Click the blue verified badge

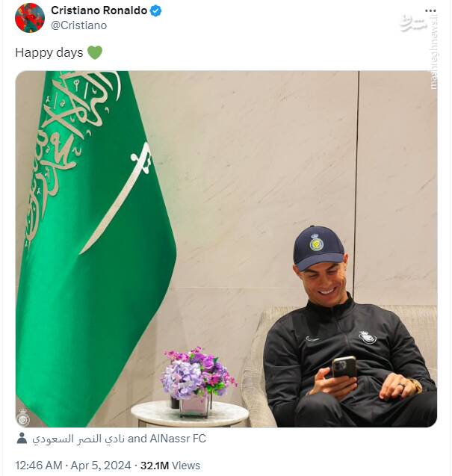155,11
